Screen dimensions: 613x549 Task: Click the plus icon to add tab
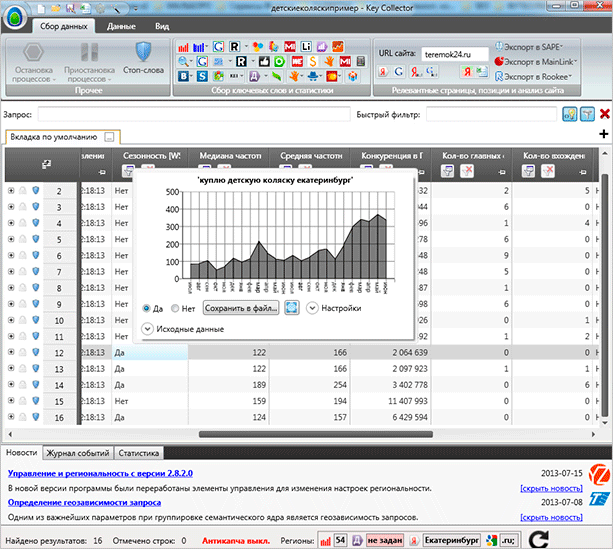tap(603, 134)
